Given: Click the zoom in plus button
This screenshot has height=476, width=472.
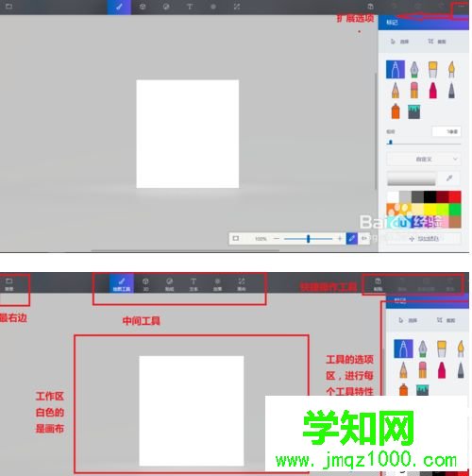Looking at the screenshot, I should click(340, 239).
